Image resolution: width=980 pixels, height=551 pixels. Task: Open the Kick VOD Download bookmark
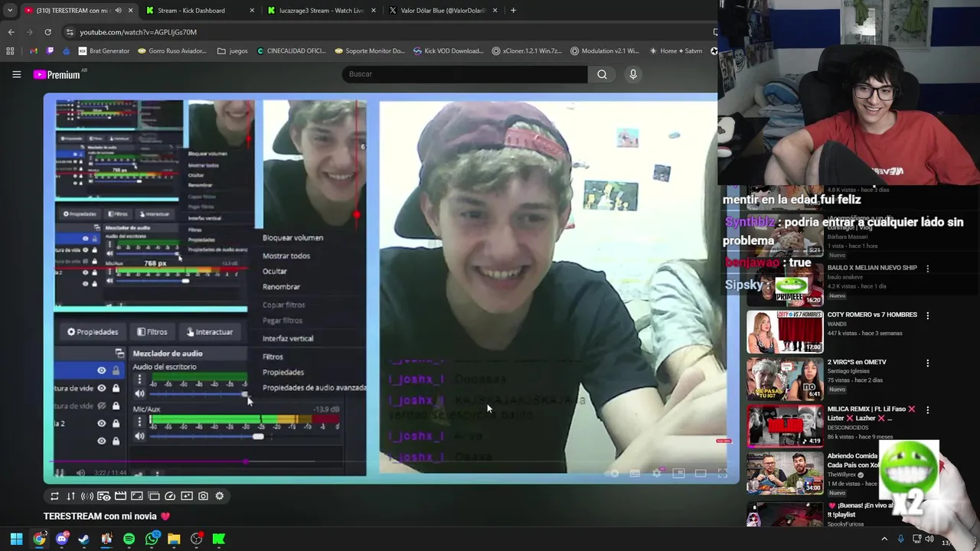click(x=448, y=51)
